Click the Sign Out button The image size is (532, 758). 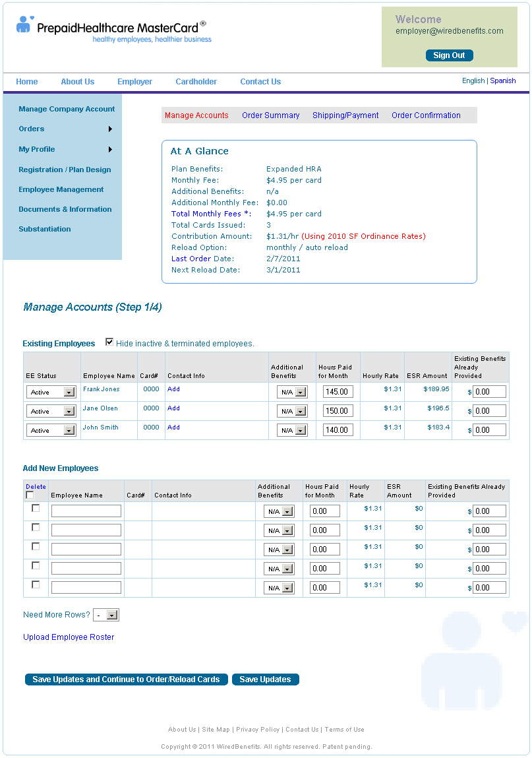click(450, 55)
